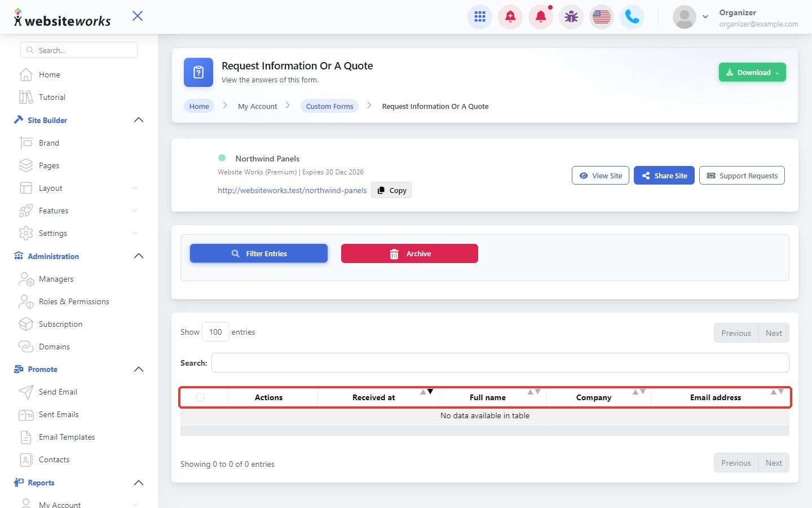Image resolution: width=812 pixels, height=508 pixels.
Task: Expand the Layout submenu
Action: 135,188
